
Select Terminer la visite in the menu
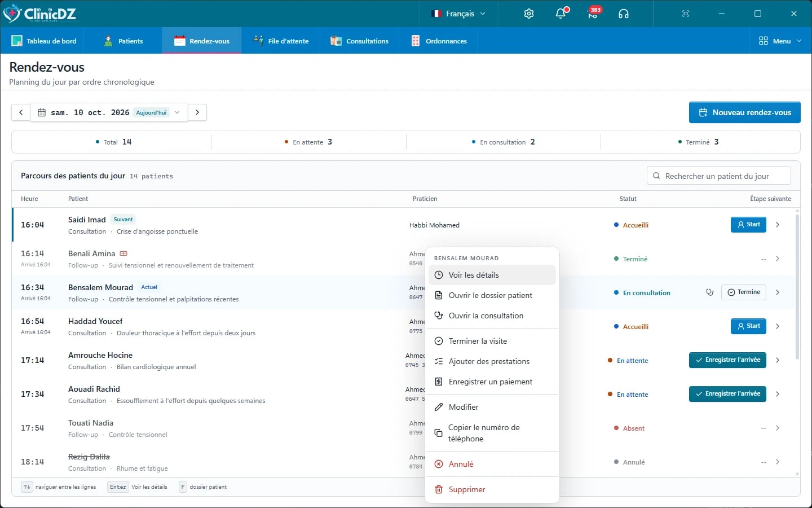click(492, 341)
